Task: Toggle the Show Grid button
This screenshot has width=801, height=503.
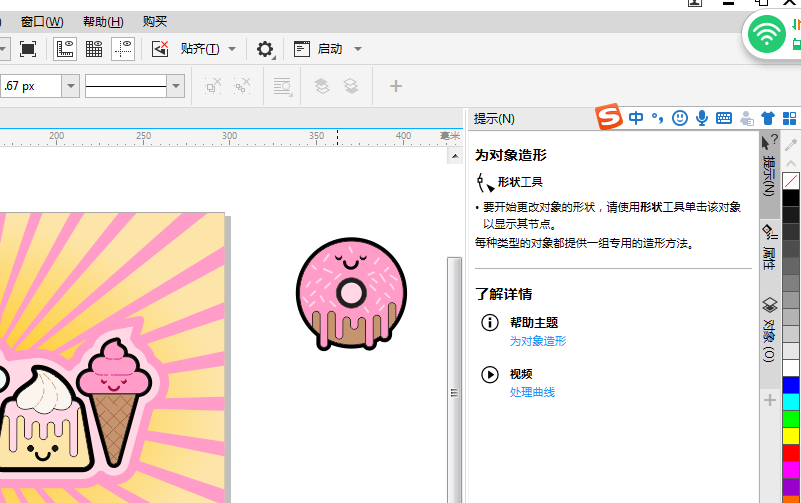Action: click(x=94, y=48)
